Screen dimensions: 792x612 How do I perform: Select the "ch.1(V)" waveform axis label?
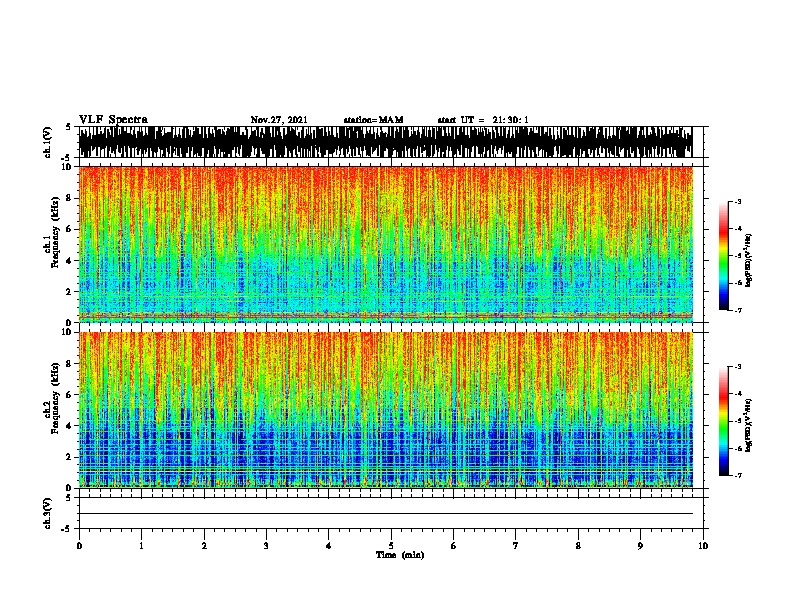click(x=47, y=142)
